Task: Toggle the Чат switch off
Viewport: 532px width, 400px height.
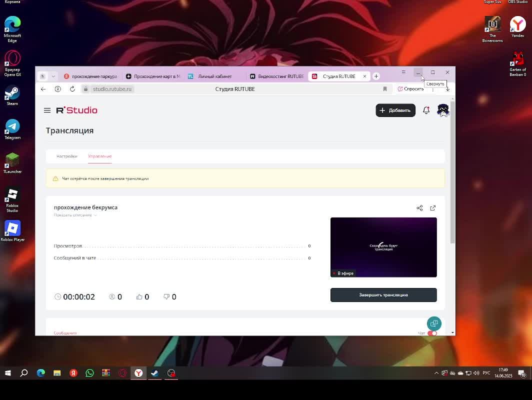Action: pos(432,333)
